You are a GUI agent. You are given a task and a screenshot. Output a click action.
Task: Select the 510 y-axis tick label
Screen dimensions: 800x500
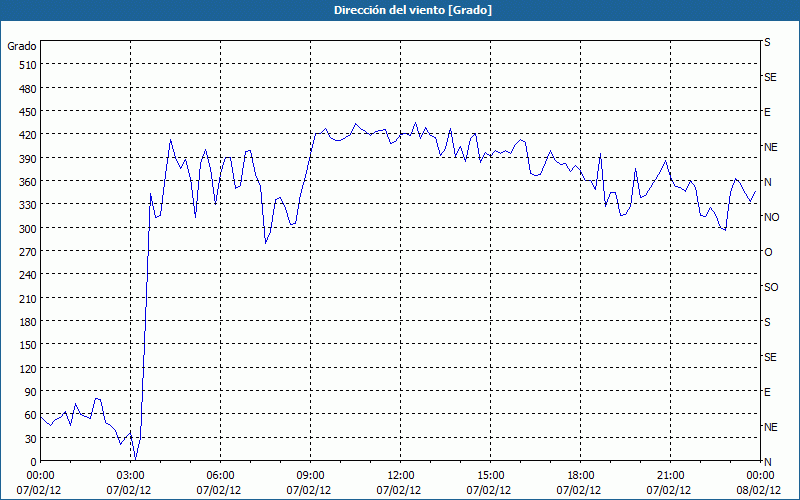click(x=28, y=65)
